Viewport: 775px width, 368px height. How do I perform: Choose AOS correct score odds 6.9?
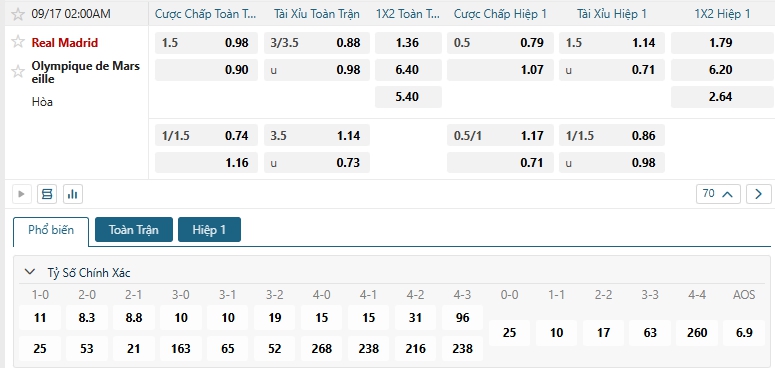(744, 333)
